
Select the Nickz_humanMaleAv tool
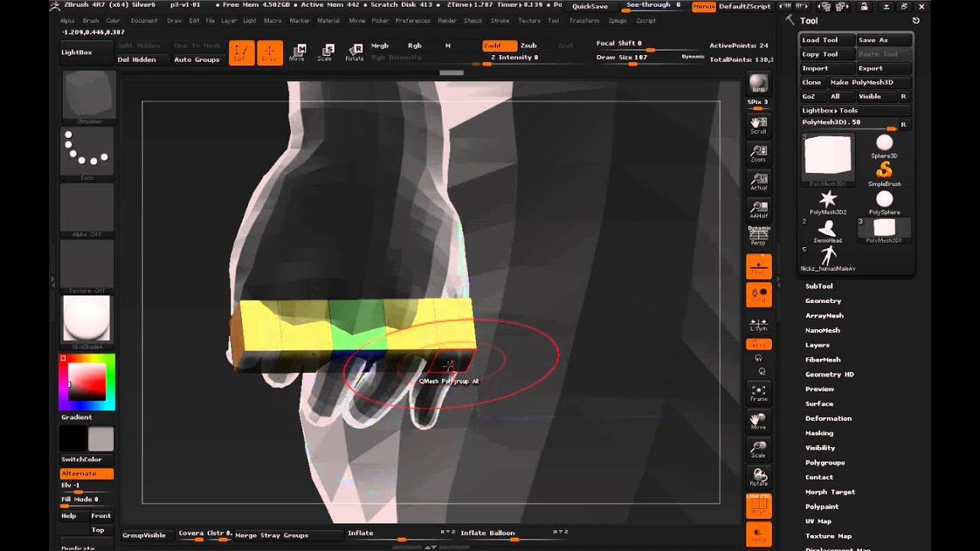828,259
